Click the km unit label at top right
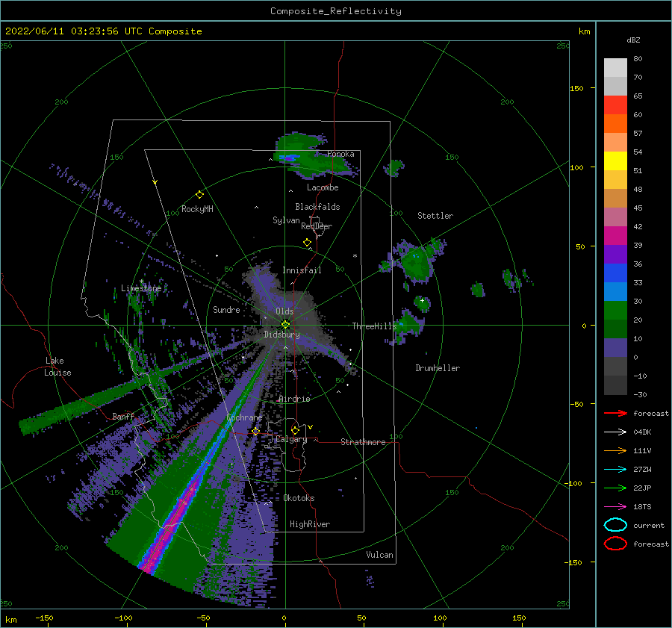This screenshot has width=672, height=628. [x=584, y=31]
